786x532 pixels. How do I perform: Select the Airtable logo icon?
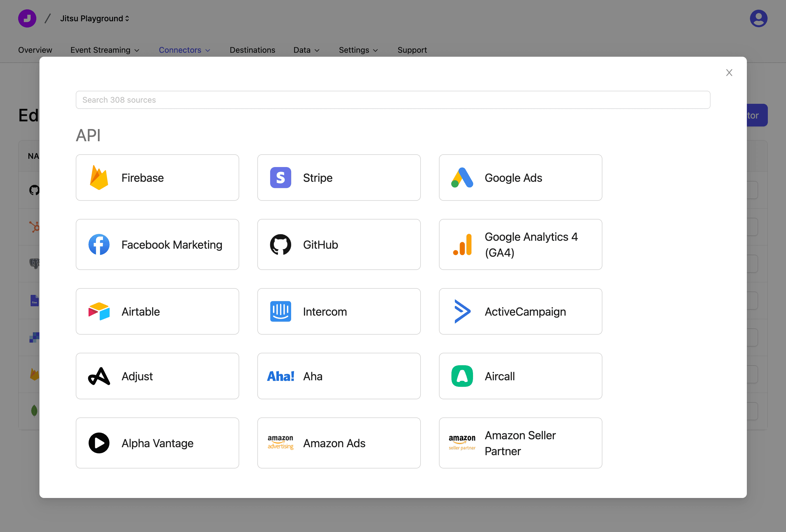[99, 311]
